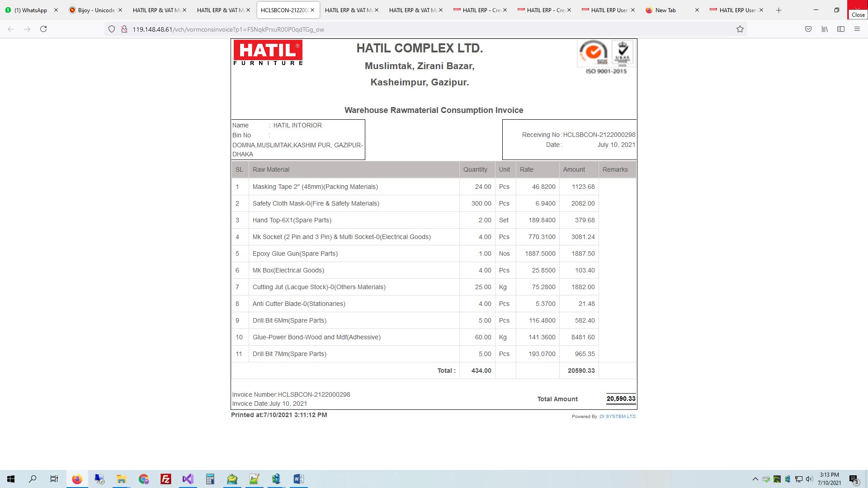The width and height of the screenshot is (868, 488).
Task: Open the Windows Start menu
Action: point(11,479)
